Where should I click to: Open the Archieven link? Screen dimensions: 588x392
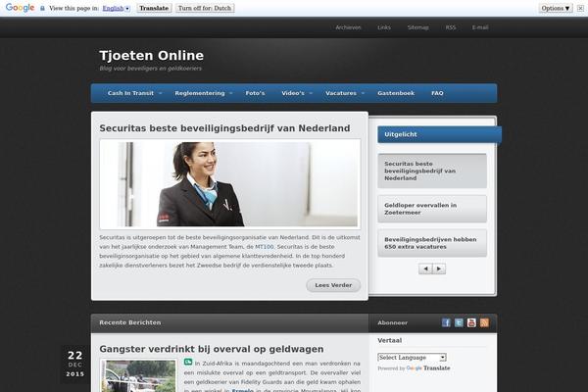point(348,27)
